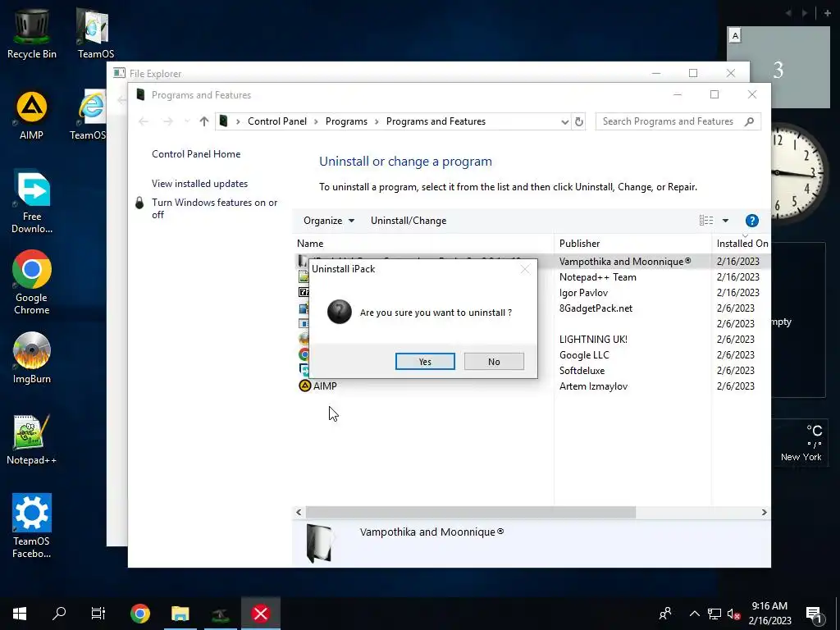
Task: Open TeamOS Facebook desktop shortcut
Action: pyautogui.click(x=32, y=526)
